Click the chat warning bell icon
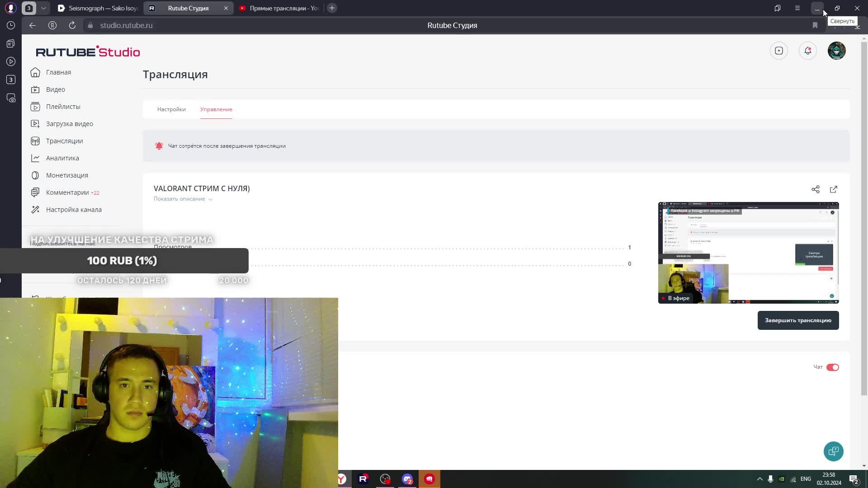 159,146
